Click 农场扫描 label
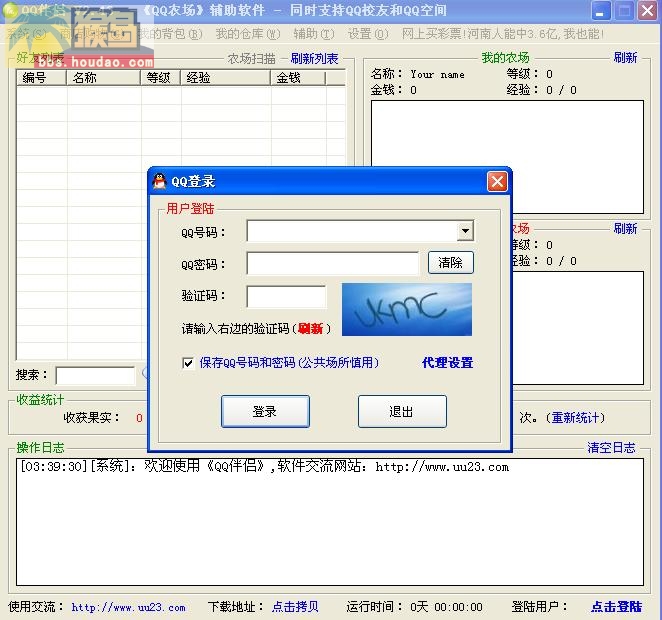This screenshot has width=662, height=620. pos(252,58)
